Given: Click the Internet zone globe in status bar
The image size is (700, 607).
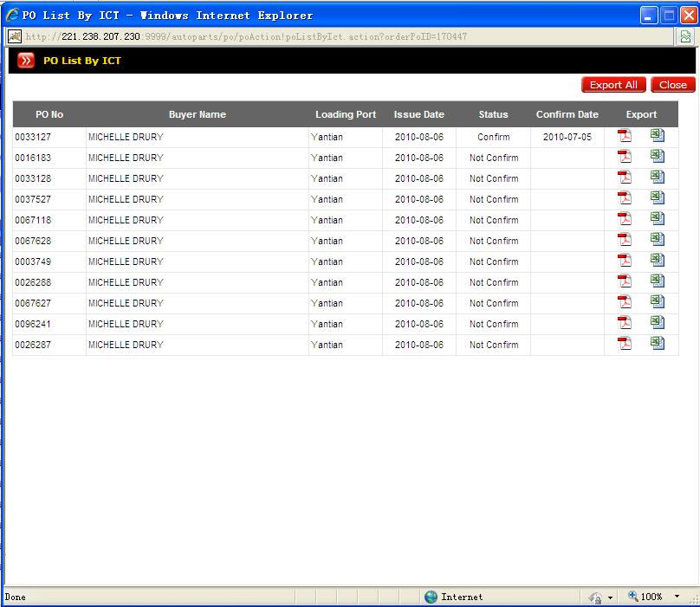Looking at the screenshot, I should click(x=431, y=597).
